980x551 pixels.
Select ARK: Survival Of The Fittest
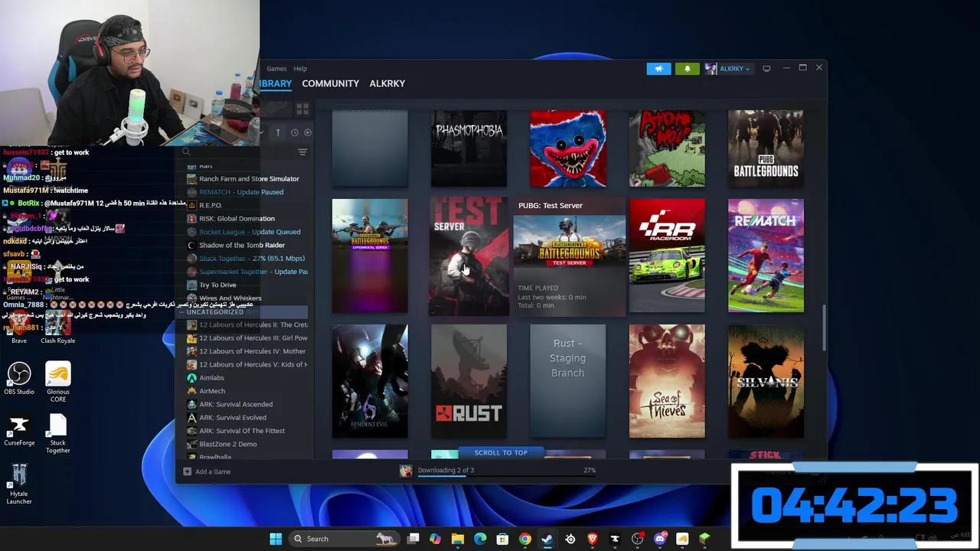pyautogui.click(x=243, y=431)
